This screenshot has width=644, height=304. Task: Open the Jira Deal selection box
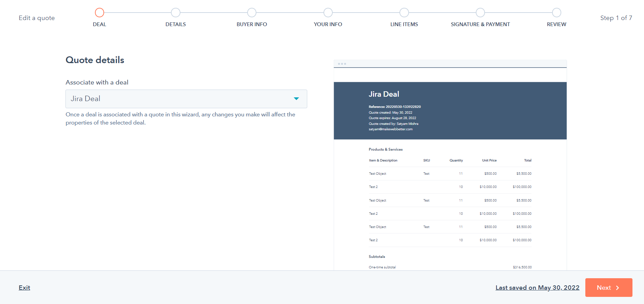tap(180, 99)
